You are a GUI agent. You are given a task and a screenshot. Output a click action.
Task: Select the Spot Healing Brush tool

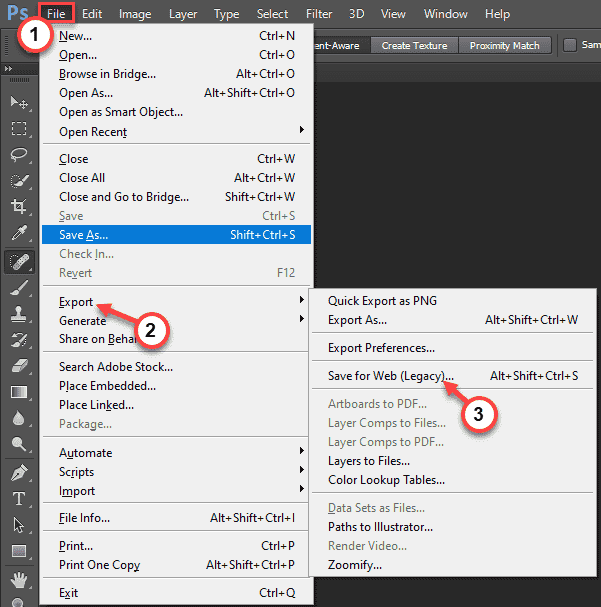19,262
